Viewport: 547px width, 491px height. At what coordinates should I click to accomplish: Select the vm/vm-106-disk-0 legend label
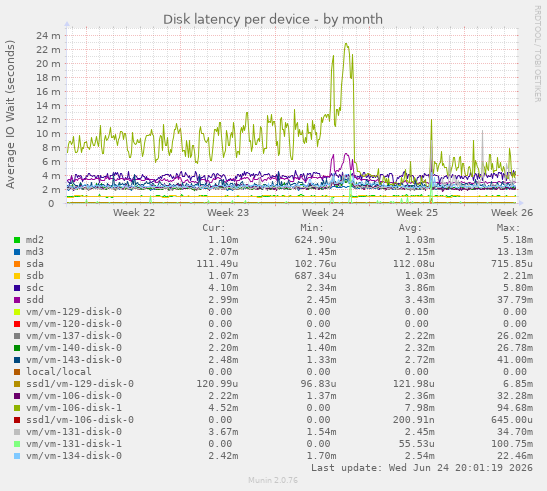tap(74, 396)
